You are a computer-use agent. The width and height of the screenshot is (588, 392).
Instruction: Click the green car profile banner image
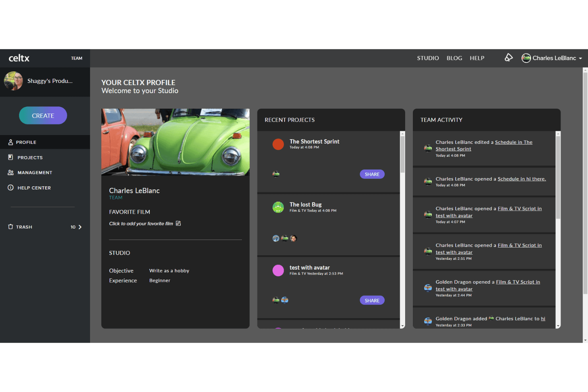(175, 142)
